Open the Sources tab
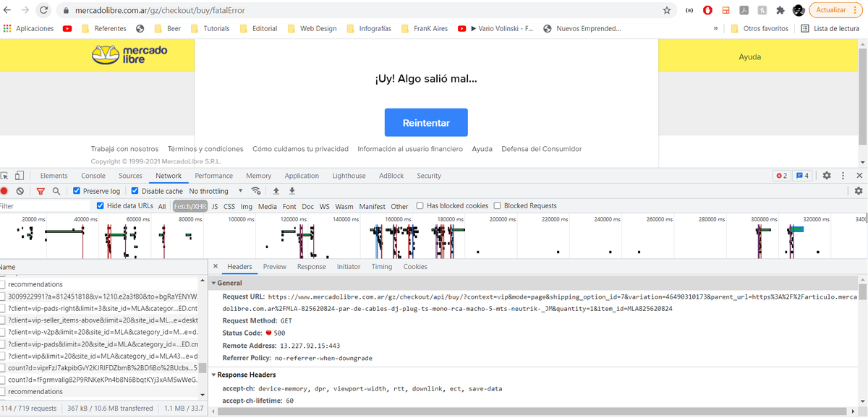 pos(131,176)
